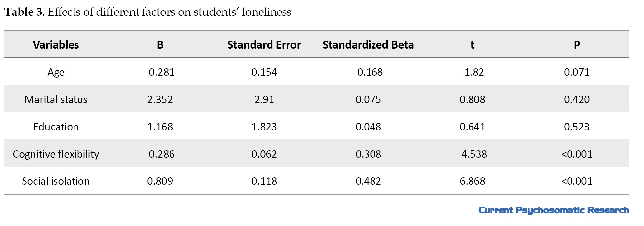Click the Age row label

point(56,72)
